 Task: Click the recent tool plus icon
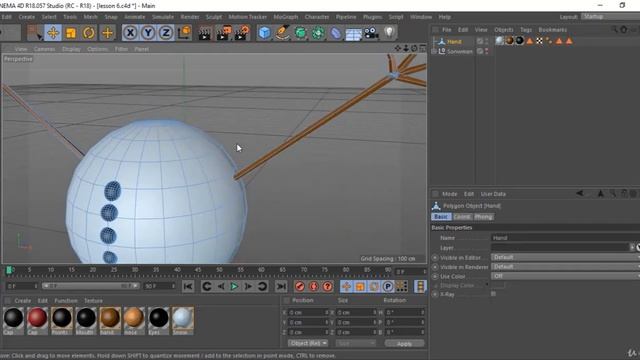pos(107,33)
